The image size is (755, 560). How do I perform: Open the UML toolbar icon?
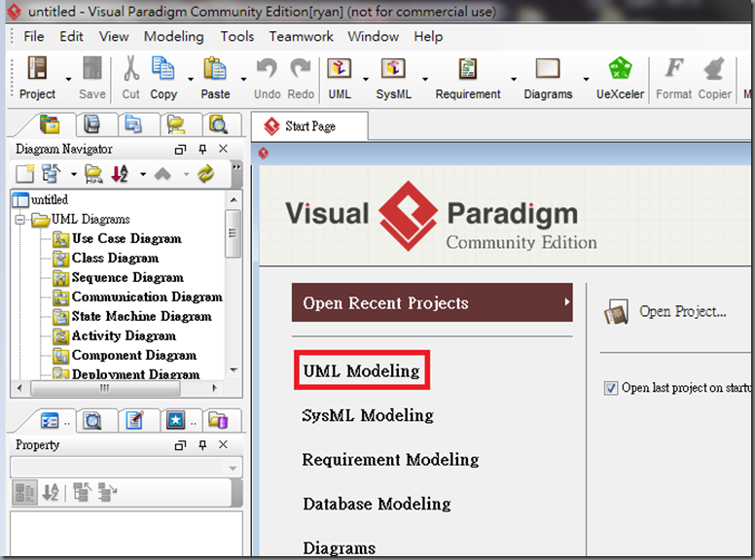pos(340,68)
